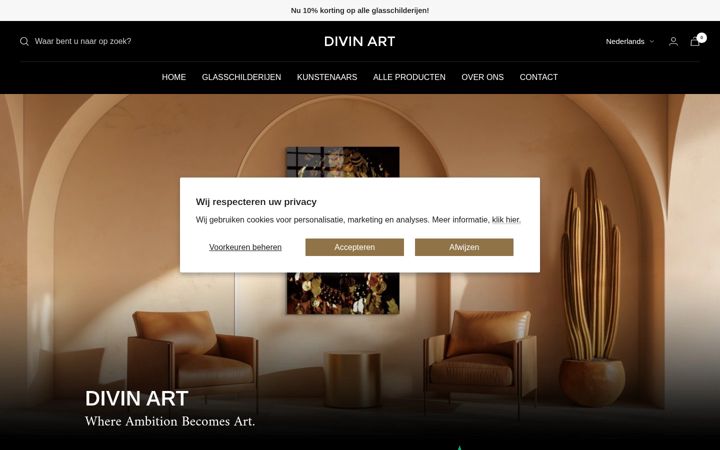The width and height of the screenshot is (720, 450).
Task: Open the HOME menu item
Action: pyautogui.click(x=174, y=77)
